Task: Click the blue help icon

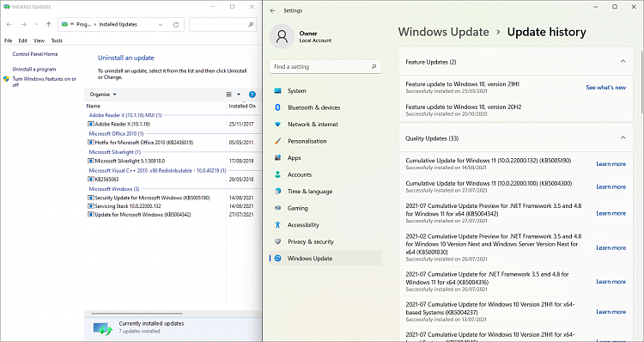Action: [x=252, y=95]
